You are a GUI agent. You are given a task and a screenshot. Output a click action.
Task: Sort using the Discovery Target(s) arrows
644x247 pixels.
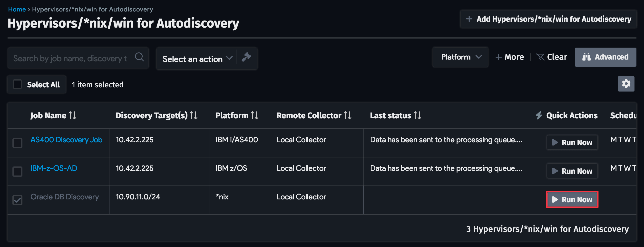tap(194, 115)
